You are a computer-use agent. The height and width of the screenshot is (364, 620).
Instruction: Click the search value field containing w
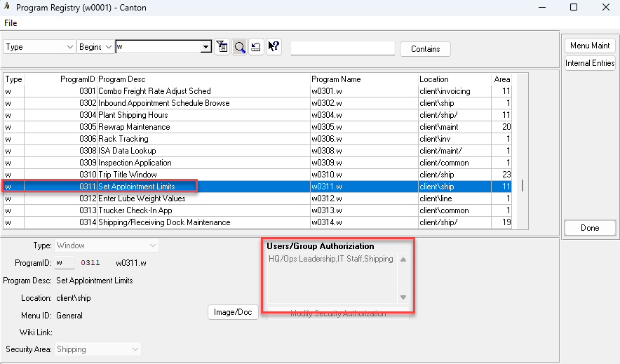point(159,47)
